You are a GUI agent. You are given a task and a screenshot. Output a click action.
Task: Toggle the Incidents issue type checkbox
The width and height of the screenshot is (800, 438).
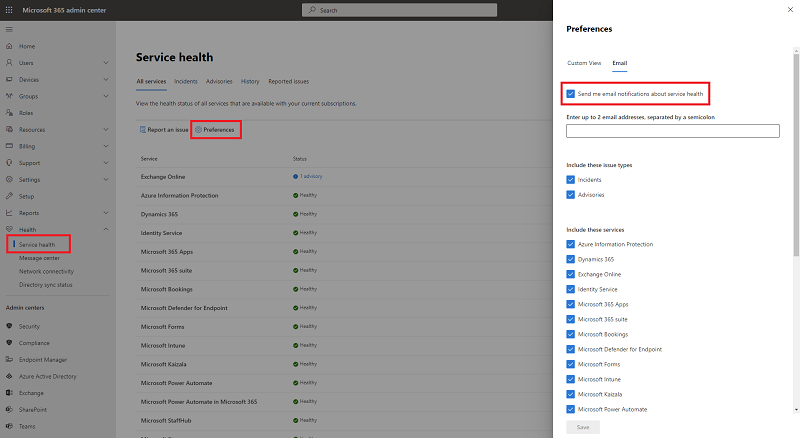(x=570, y=180)
